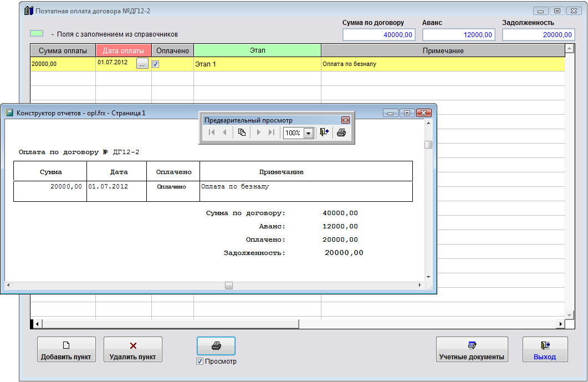Click previous page arrow in preview toolbar
This screenshot has height=382, width=588.
[224, 133]
